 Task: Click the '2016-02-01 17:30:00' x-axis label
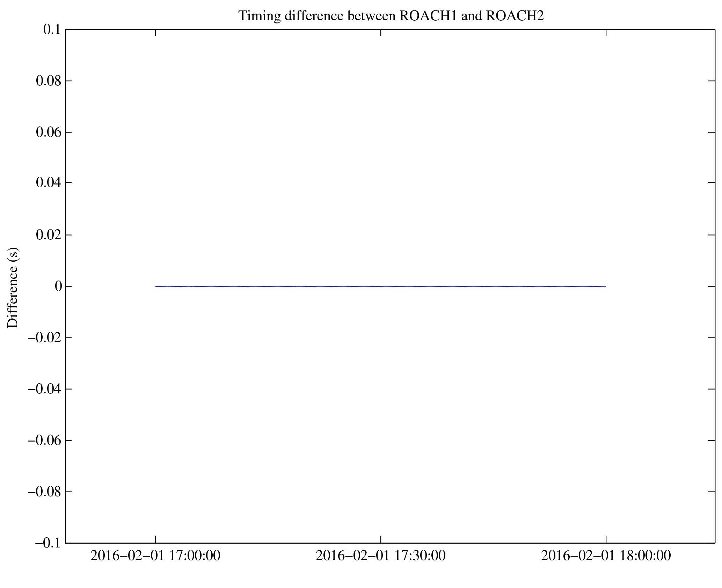381,555
